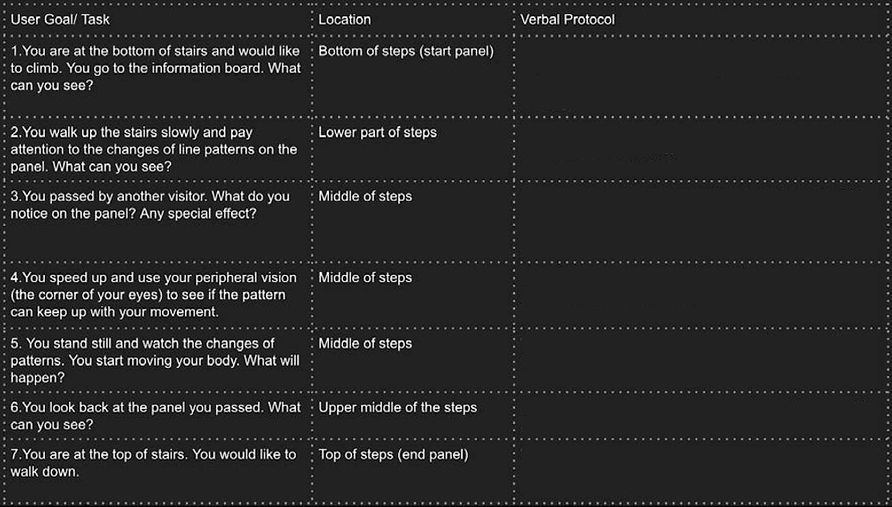Image resolution: width=892 pixels, height=507 pixels.
Task: Select task 2 about line patterns
Action: click(x=154, y=150)
